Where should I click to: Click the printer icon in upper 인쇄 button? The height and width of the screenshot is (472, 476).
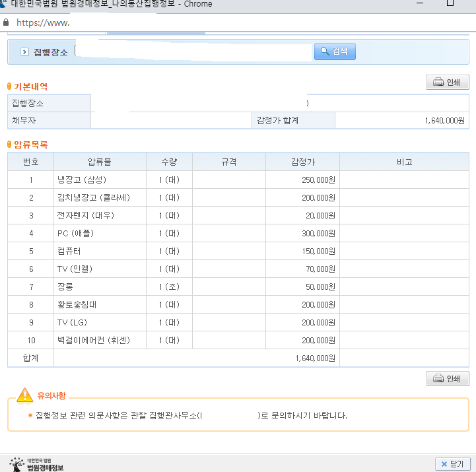(438, 82)
